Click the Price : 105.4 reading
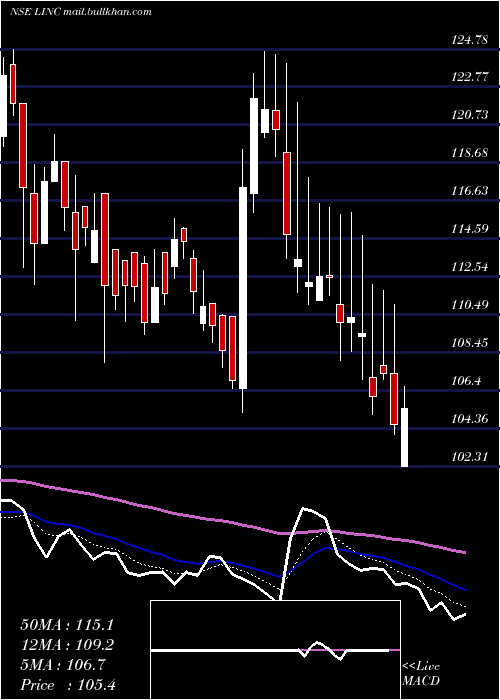Viewport: 500px width, 700px height. pyautogui.click(x=68, y=685)
